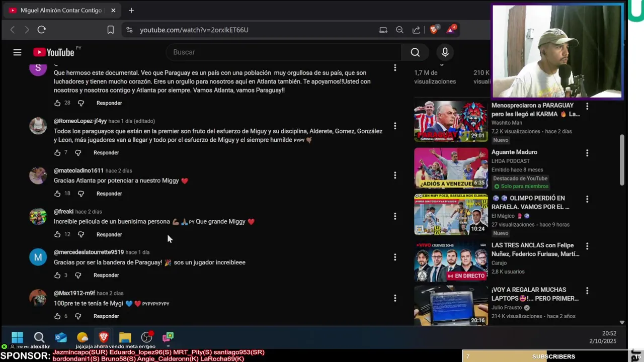Image resolution: width=644 pixels, height=362 pixels.
Task: Open Windows taskbar search
Action: (x=39, y=337)
